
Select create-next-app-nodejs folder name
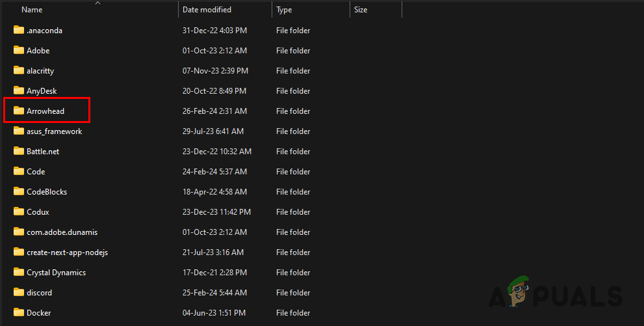[67, 252]
